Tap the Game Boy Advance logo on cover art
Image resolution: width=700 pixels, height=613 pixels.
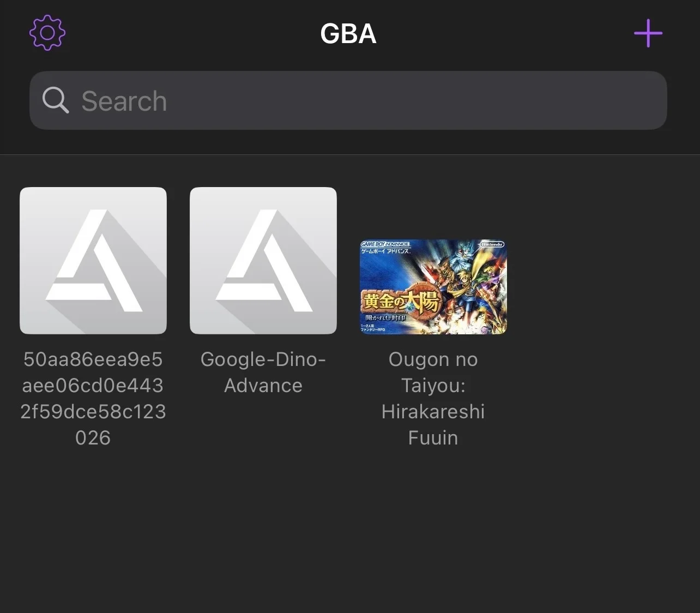point(385,244)
